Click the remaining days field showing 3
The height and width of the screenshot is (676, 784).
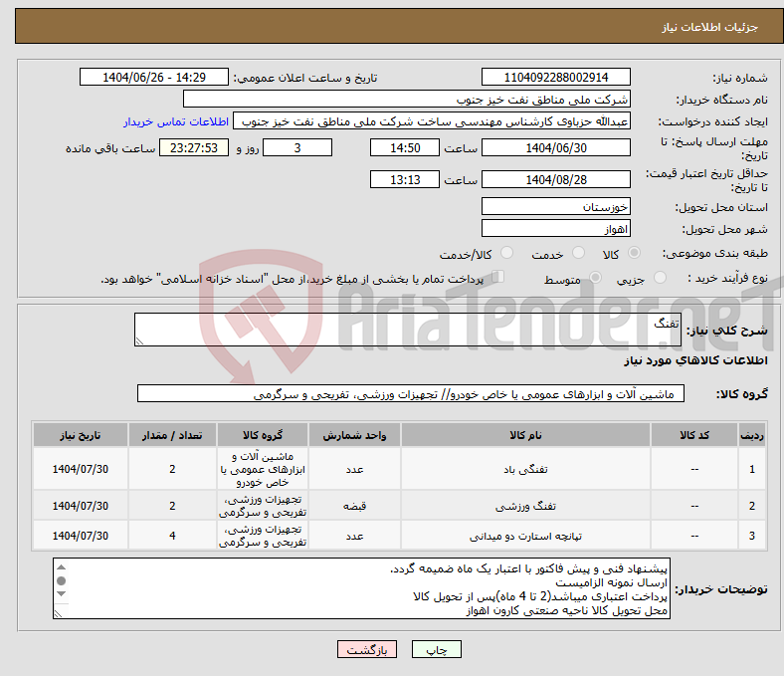point(297,148)
